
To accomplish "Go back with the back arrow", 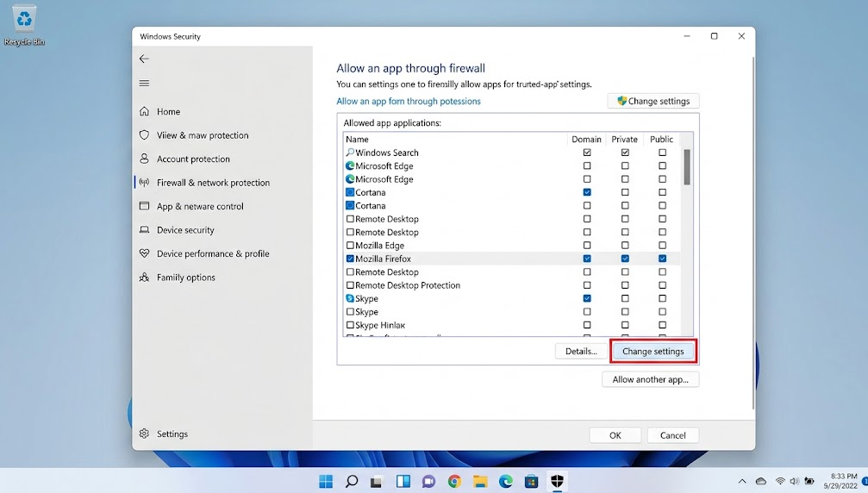I will click(144, 59).
